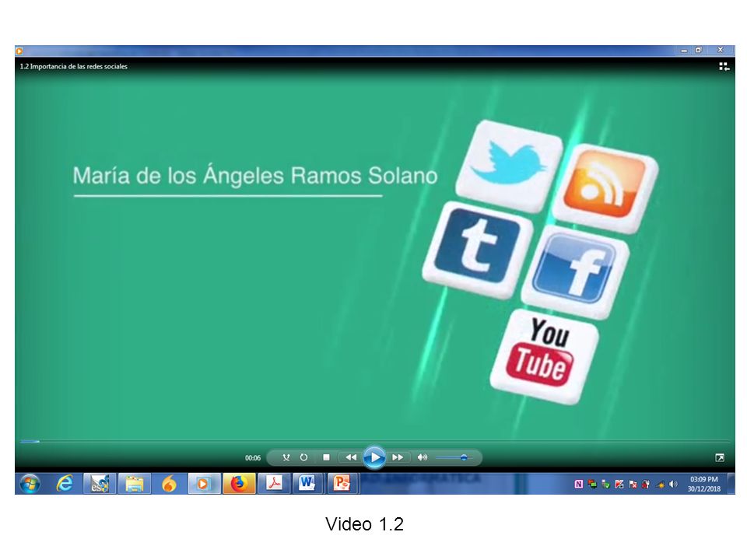The image size is (747, 560).
Task: Click the Tumblr 't' tile in video
Action: (478, 250)
